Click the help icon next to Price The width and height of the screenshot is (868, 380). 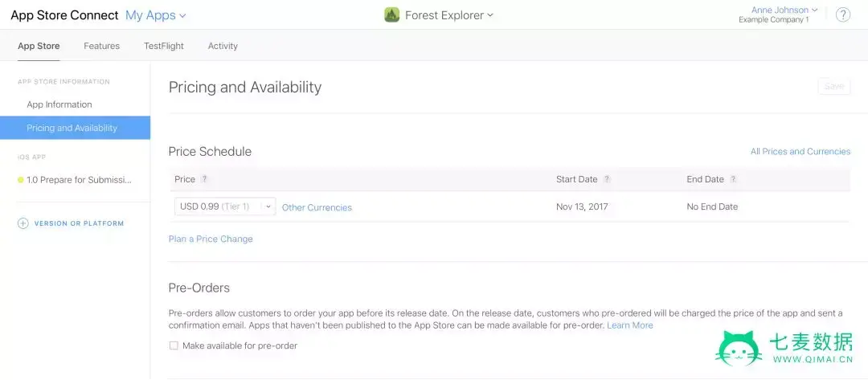coord(204,179)
